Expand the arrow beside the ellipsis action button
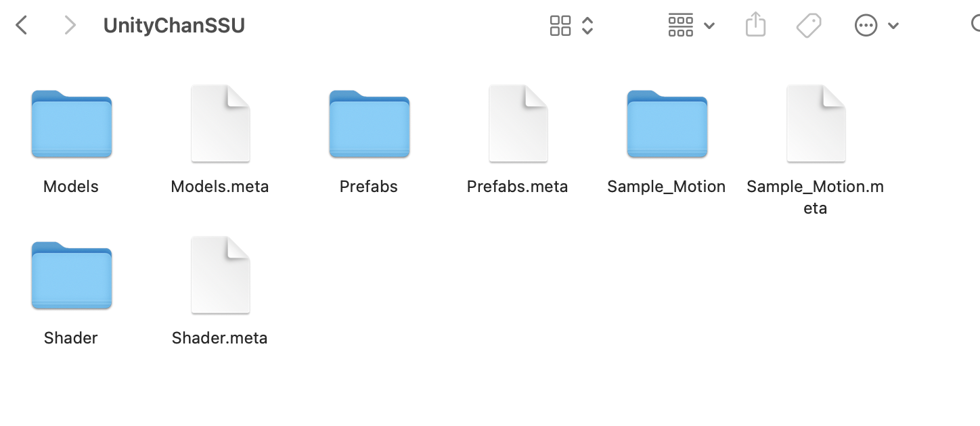The height and width of the screenshot is (426, 980). click(893, 26)
